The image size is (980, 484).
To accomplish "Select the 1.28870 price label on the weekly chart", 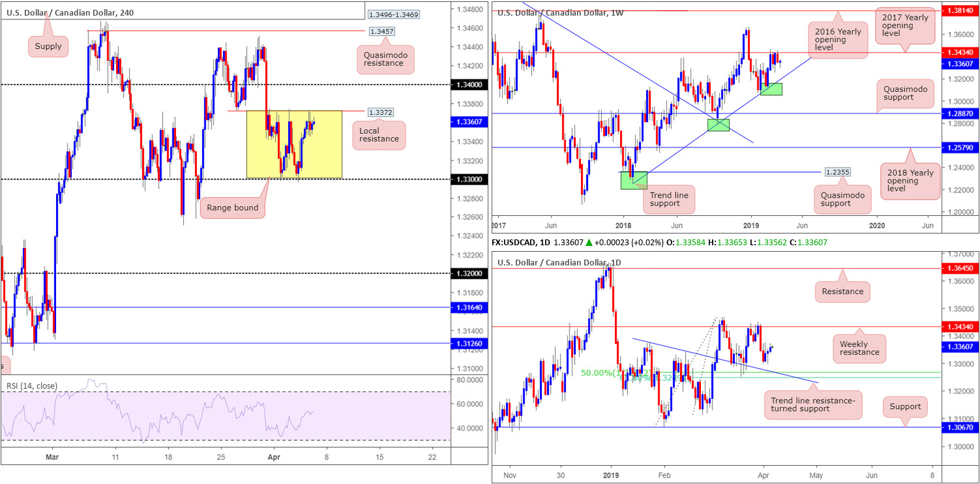I will pyautogui.click(x=959, y=113).
